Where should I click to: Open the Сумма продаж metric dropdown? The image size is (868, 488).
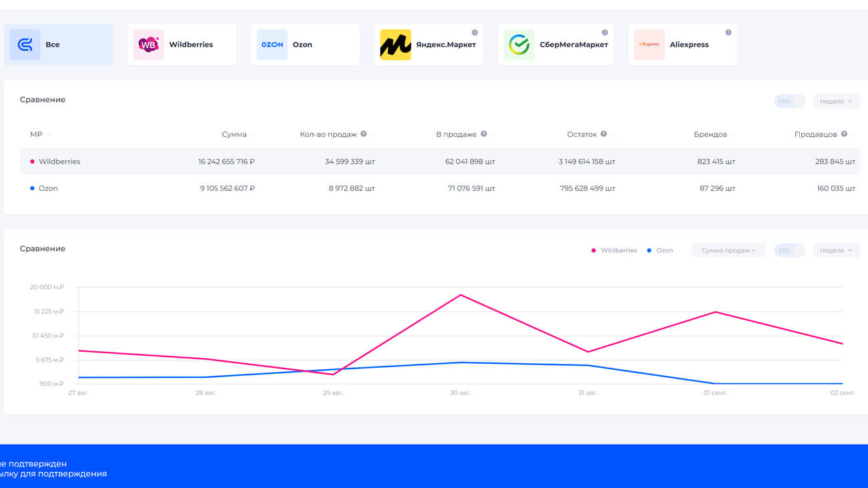pos(728,250)
